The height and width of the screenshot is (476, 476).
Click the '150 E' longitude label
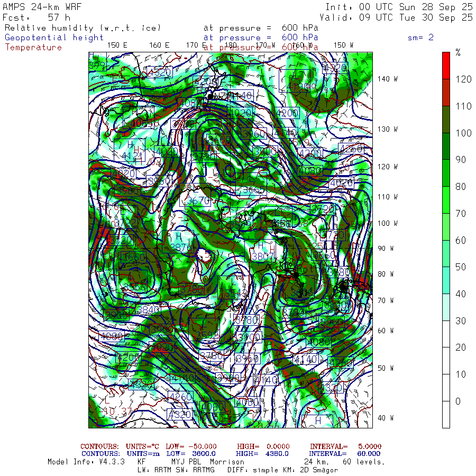pyautogui.click(x=117, y=45)
